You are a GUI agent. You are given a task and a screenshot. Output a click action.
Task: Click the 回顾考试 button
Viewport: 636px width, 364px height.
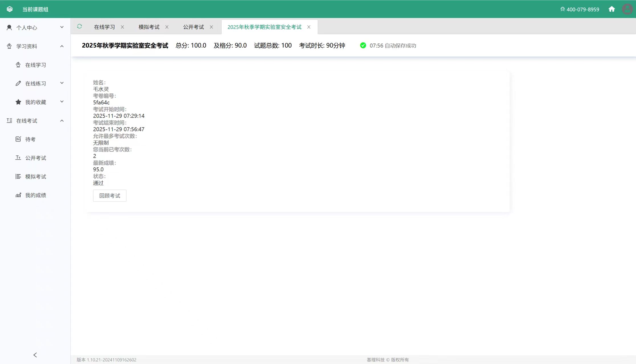click(110, 196)
